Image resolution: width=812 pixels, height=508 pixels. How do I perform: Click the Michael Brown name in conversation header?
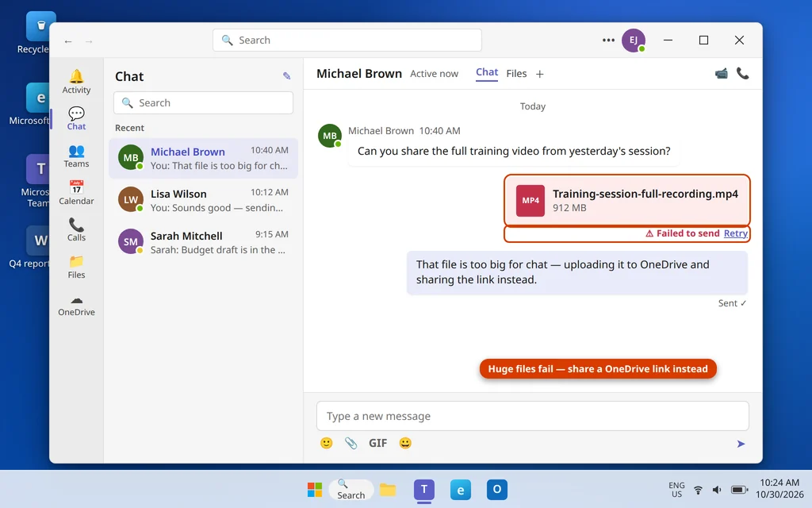[359, 74]
